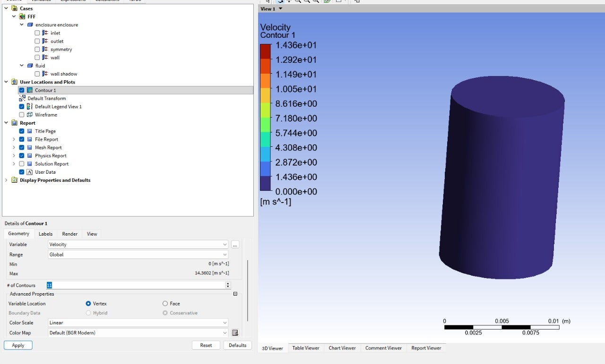Viewport: 605px width, 364px height.
Task: Click the inlet boundary icon
Action: [45, 33]
